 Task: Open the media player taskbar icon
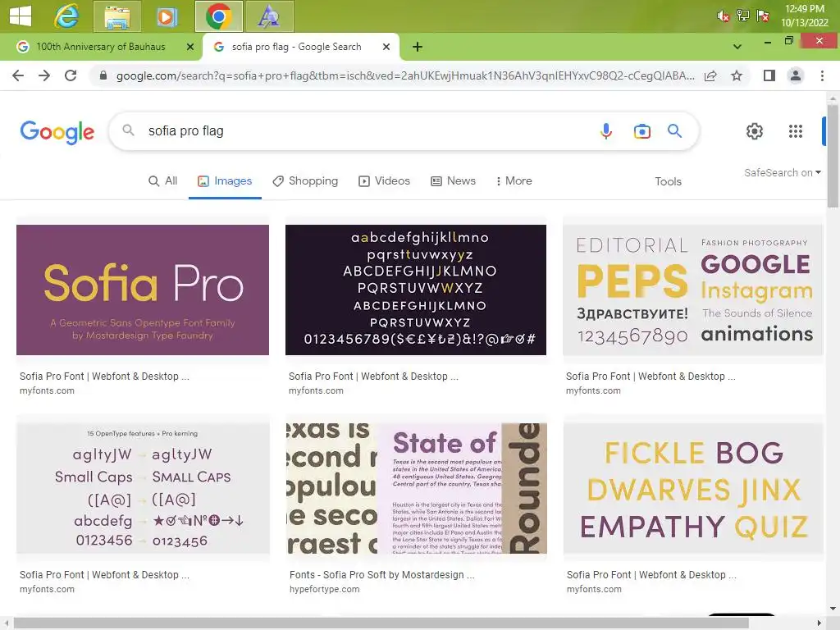(167, 16)
